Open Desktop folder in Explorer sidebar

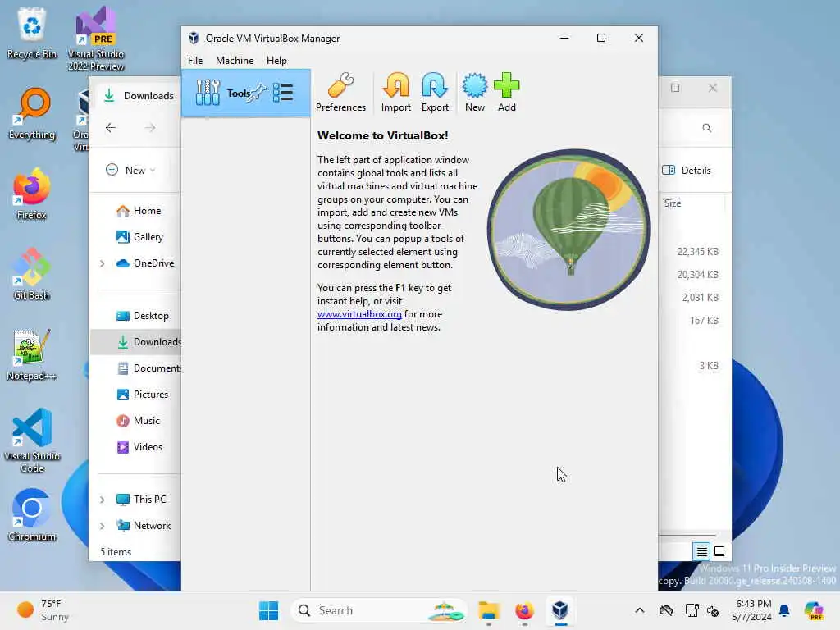click(143, 316)
